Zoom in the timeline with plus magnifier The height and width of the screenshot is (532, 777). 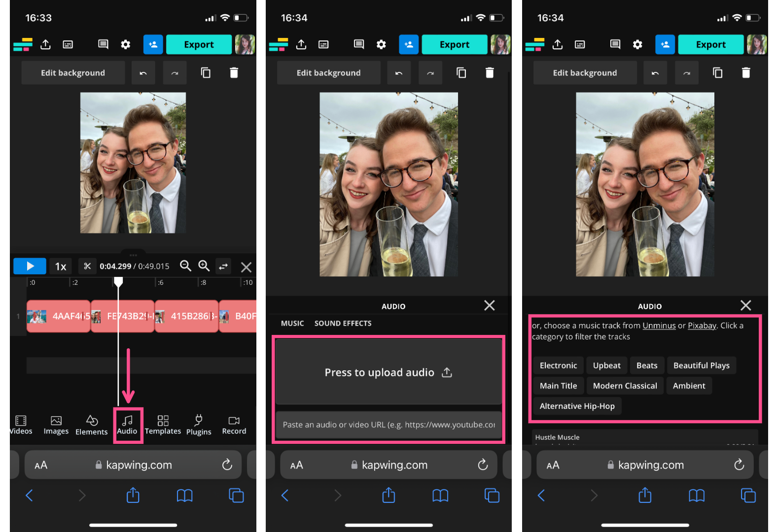point(204,266)
